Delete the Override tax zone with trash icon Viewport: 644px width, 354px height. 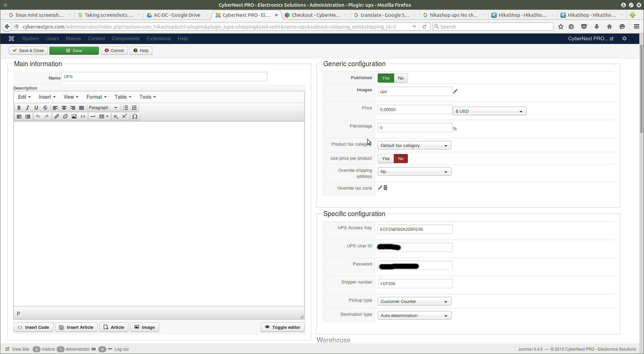(x=385, y=188)
